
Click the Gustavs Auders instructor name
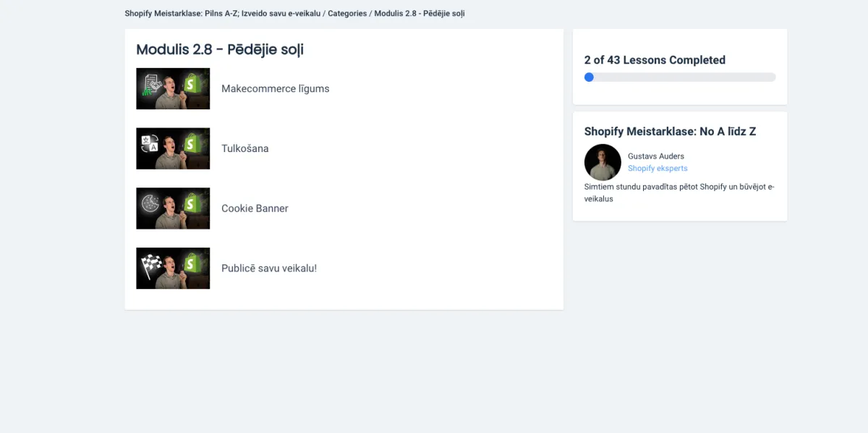656,156
